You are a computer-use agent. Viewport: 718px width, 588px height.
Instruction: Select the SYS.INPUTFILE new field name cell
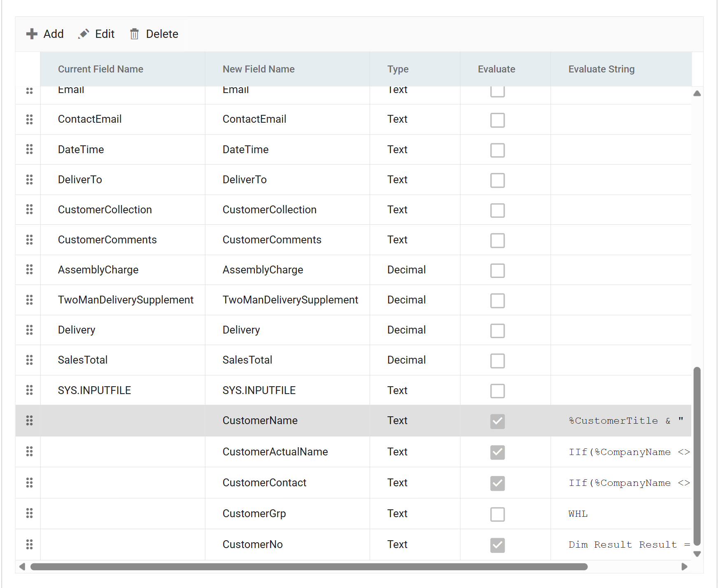point(287,390)
